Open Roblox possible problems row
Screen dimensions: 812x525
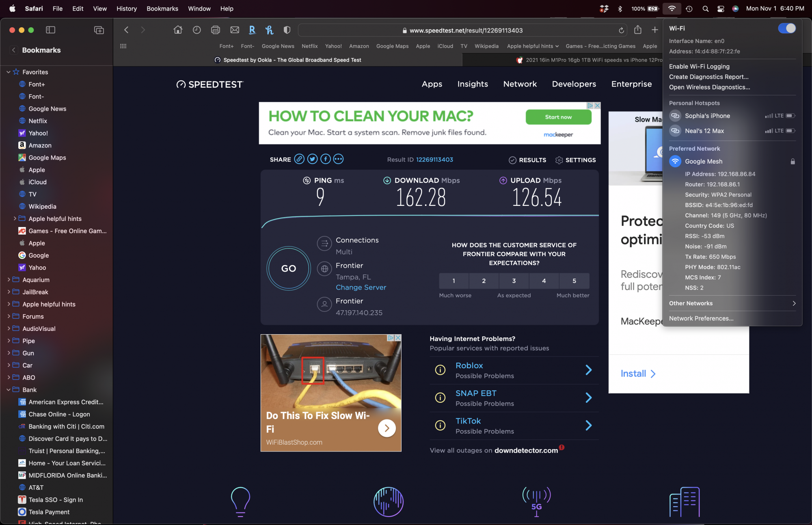514,370
